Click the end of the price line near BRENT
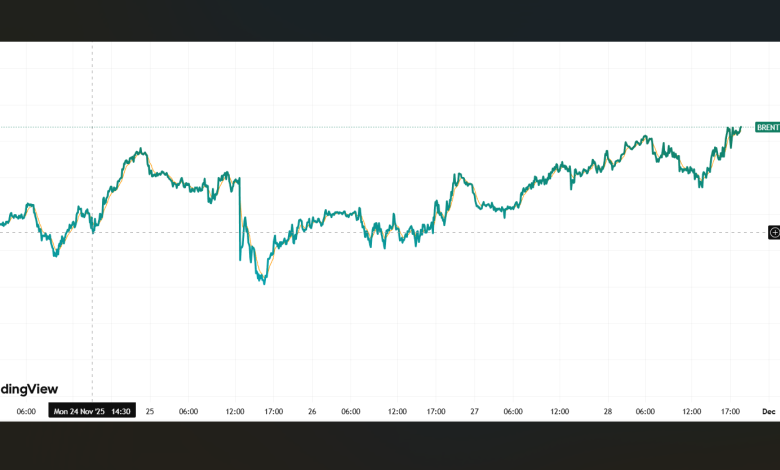Viewport: 780px width, 470px height. pos(740,127)
